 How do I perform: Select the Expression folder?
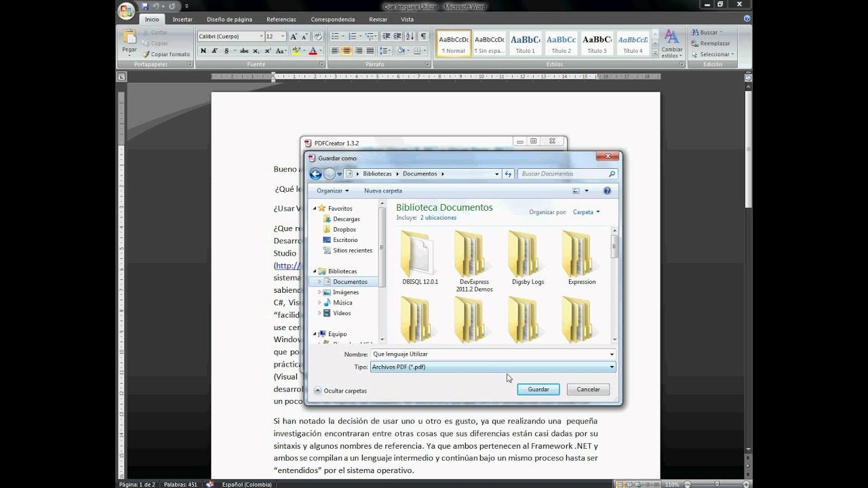click(x=582, y=258)
